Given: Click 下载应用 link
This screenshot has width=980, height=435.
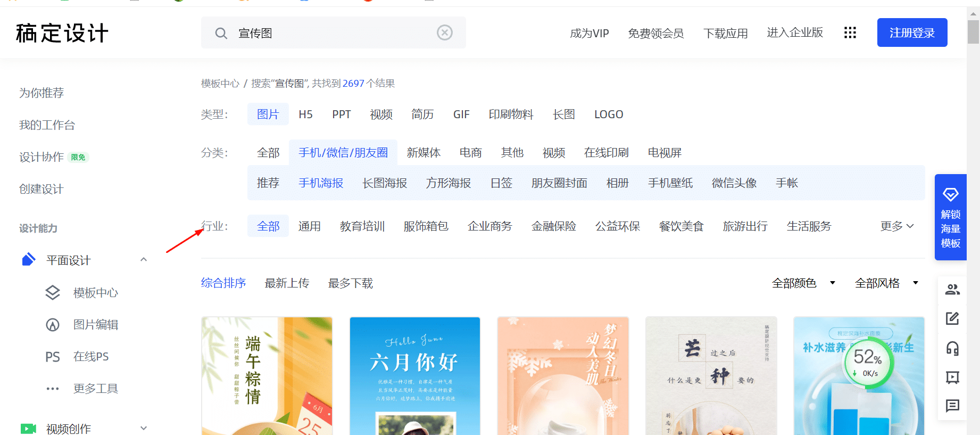Looking at the screenshot, I should pos(726,33).
